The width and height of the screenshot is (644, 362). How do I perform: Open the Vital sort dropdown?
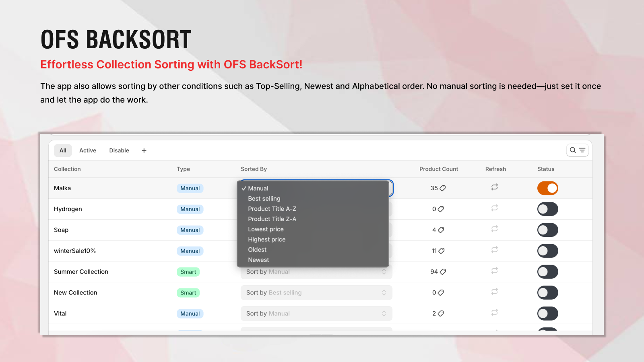tap(316, 313)
